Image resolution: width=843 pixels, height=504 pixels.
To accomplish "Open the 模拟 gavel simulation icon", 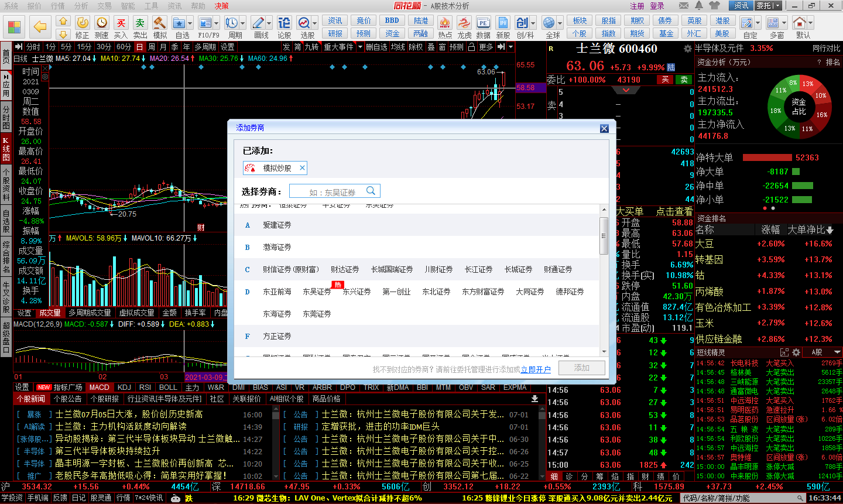I will (x=160, y=23).
